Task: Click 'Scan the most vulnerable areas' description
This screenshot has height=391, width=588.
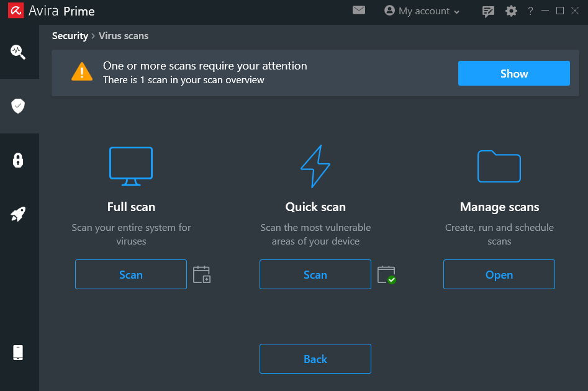Action: tap(315, 235)
